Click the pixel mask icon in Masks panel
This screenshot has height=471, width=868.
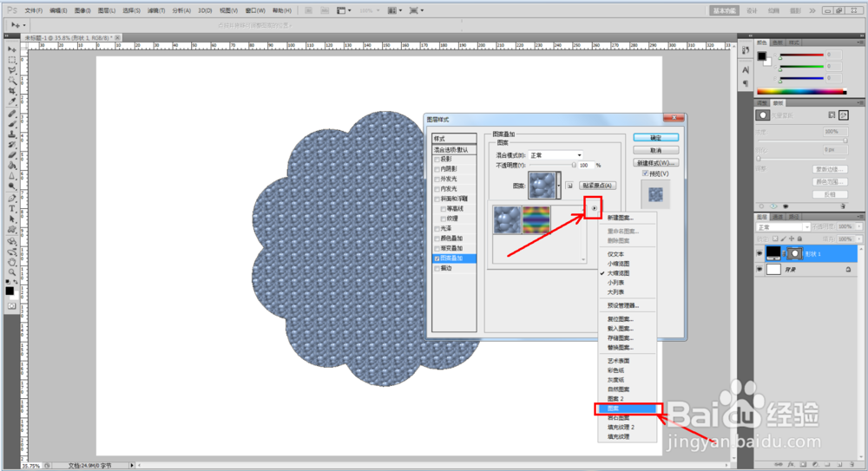tap(832, 115)
